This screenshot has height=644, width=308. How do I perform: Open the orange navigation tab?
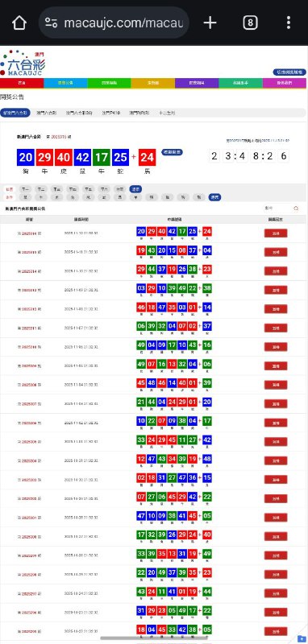153,83
